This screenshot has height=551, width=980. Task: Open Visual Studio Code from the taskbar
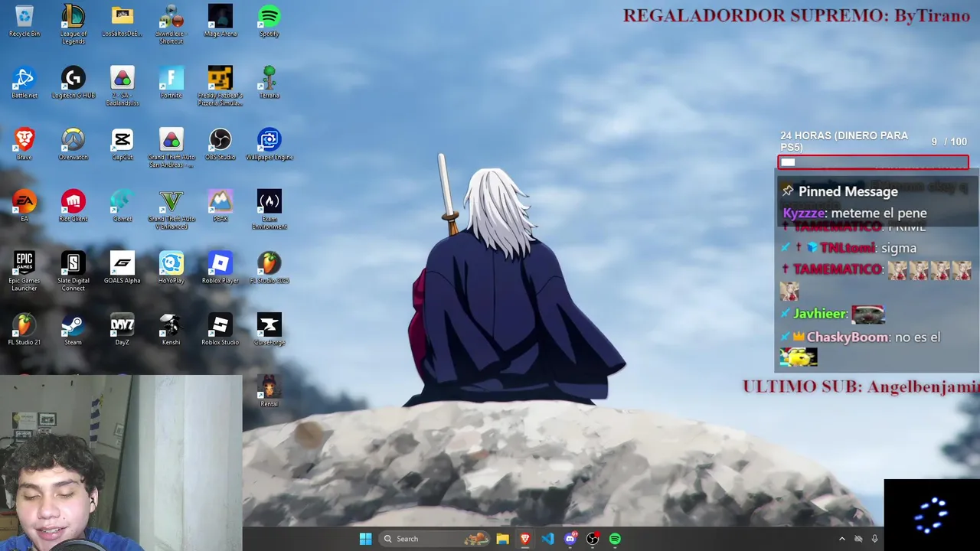pyautogui.click(x=547, y=539)
